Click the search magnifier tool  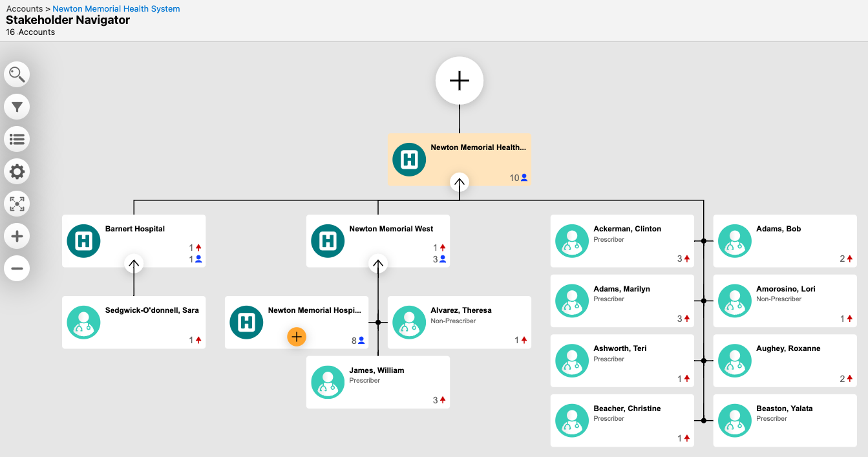point(17,74)
